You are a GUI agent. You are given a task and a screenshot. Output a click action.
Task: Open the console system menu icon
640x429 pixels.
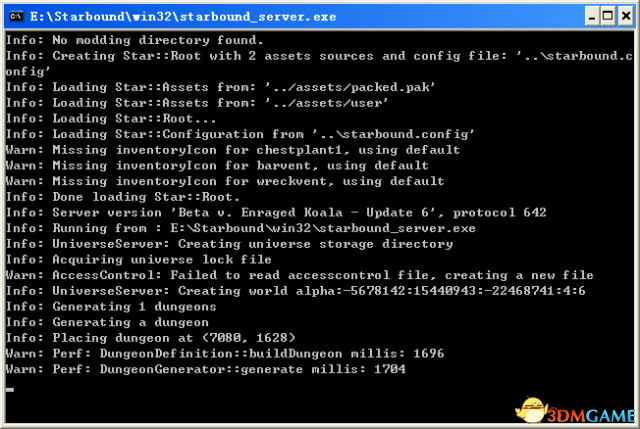coord(16,16)
